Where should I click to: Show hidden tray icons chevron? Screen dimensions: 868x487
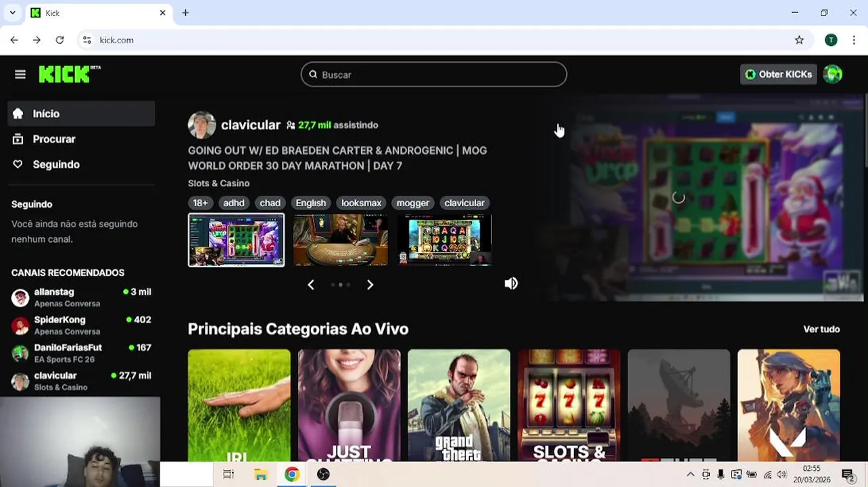pos(690,475)
